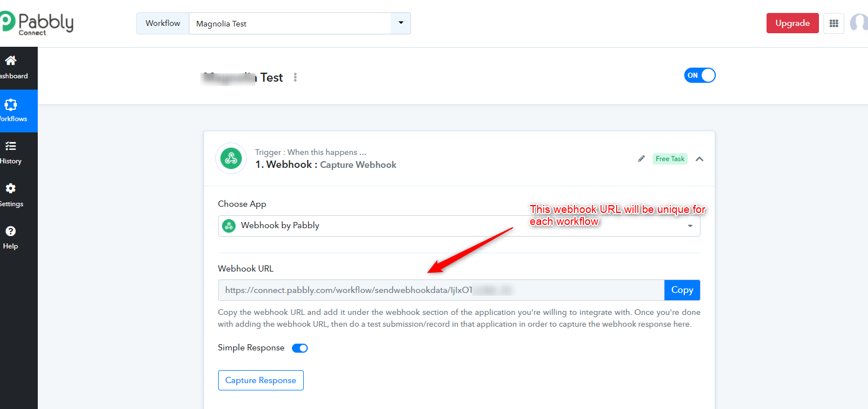The height and width of the screenshot is (409, 868).
Task: Collapse the Webhook trigger step chevron
Action: coord(699,159)
